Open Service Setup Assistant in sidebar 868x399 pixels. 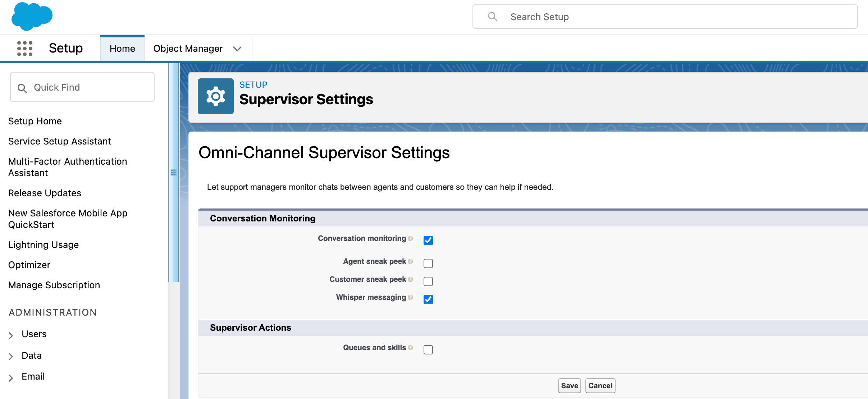point(59,141)
